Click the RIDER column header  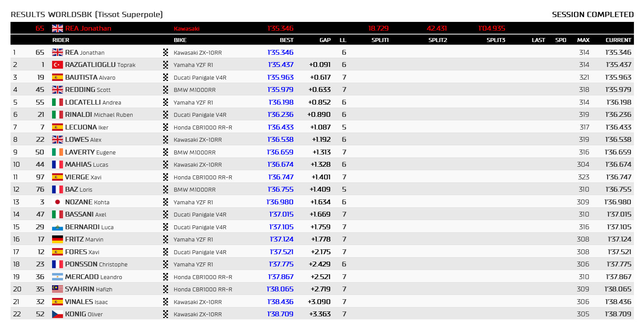(61, 40)
